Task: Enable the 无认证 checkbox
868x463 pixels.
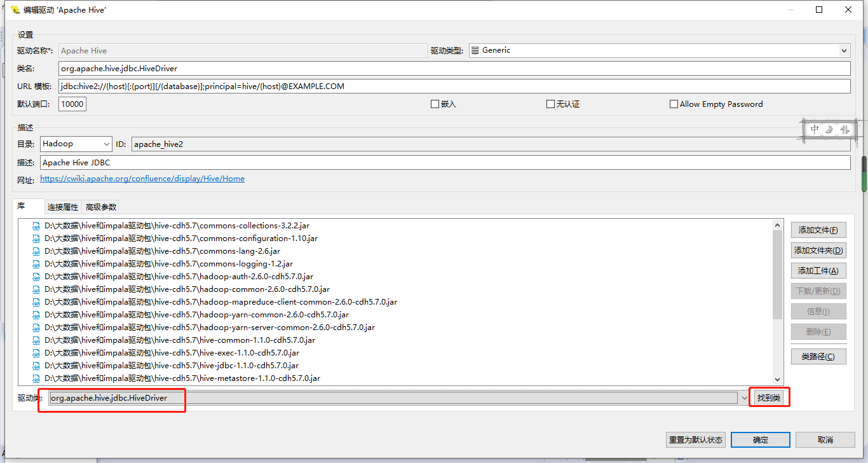Action: click(550, 104)
